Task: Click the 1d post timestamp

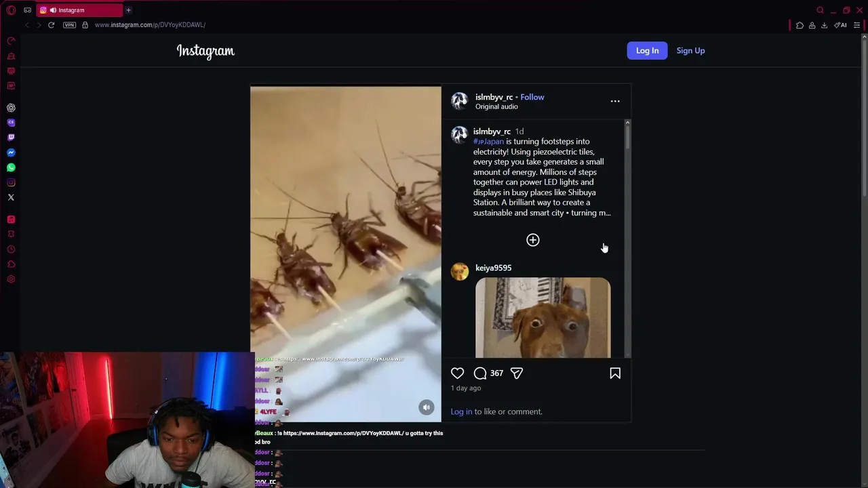Action: pyautogui.click(x=519, y=131)
